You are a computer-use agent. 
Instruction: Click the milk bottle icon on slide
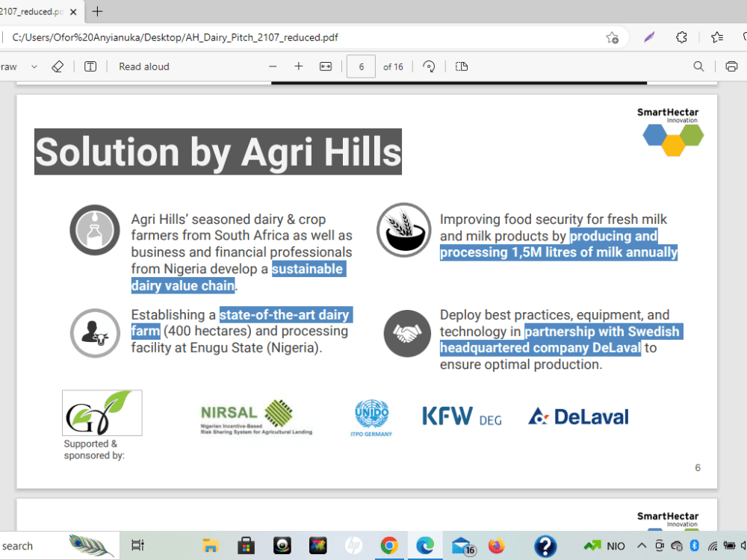tap(95, 230)
